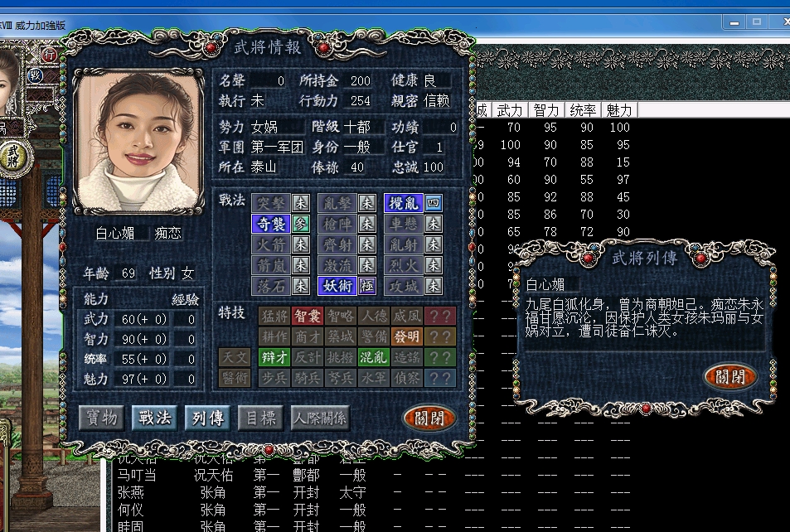Click the 混亂 skill badge
Image resolution: width=790 pixels, height=532 pixels.
tap(373, 357)
